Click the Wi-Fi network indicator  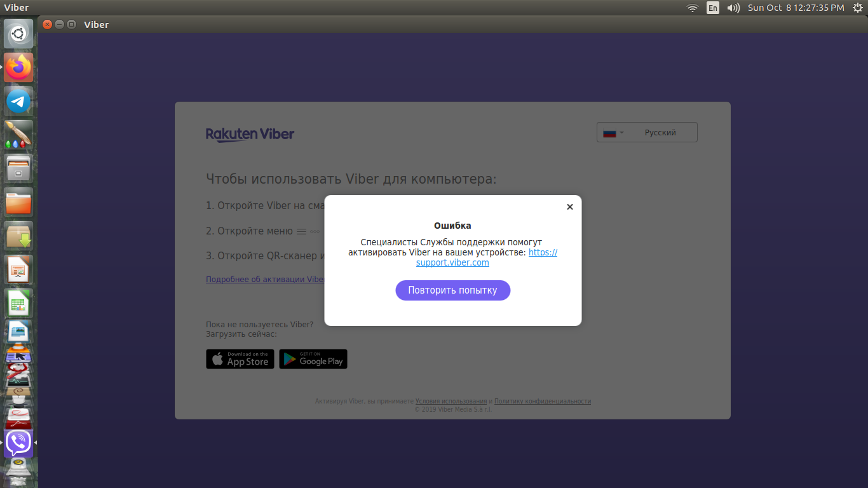[693, 8]
